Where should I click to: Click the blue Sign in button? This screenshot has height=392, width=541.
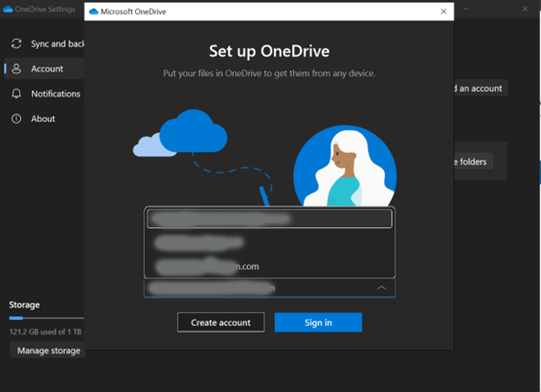click(318, 323)
